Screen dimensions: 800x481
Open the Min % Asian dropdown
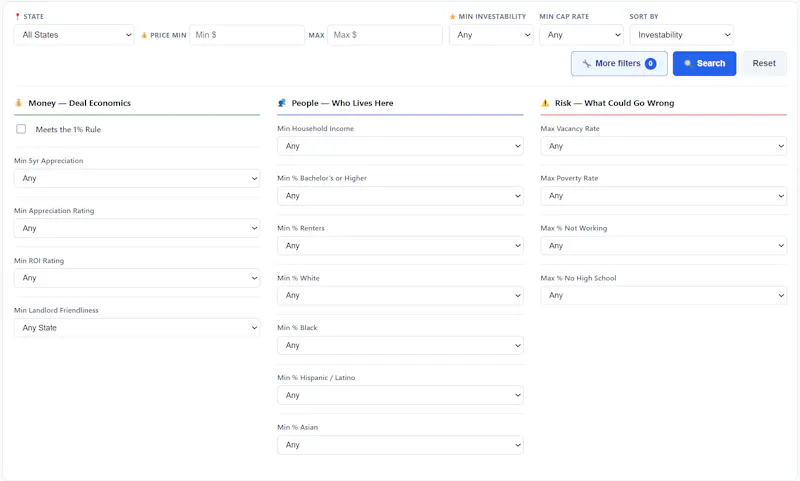click(401, 445)
